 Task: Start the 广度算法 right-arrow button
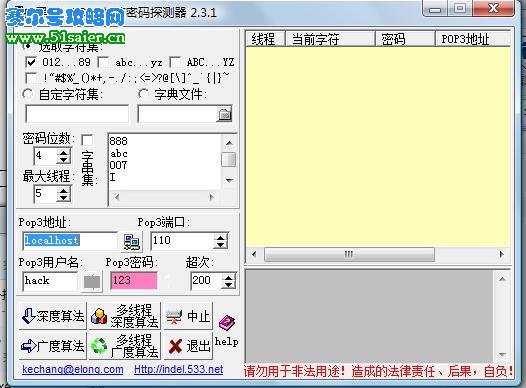[x=53, y=346]
